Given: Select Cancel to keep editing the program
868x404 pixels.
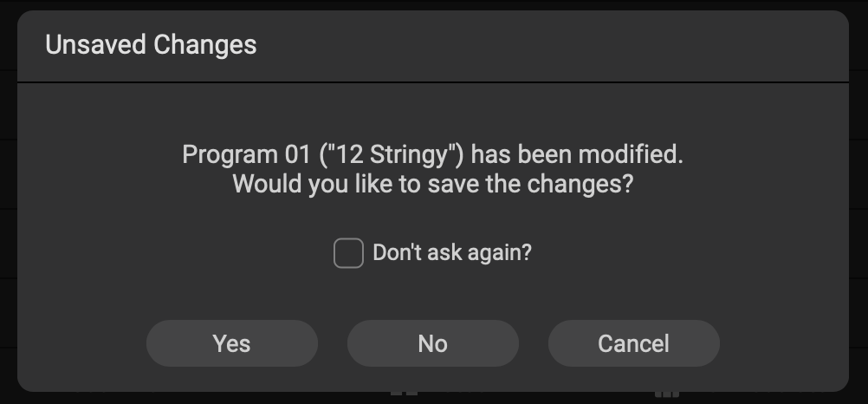Looking at the screenshot, I should click(x=633, y=343).
